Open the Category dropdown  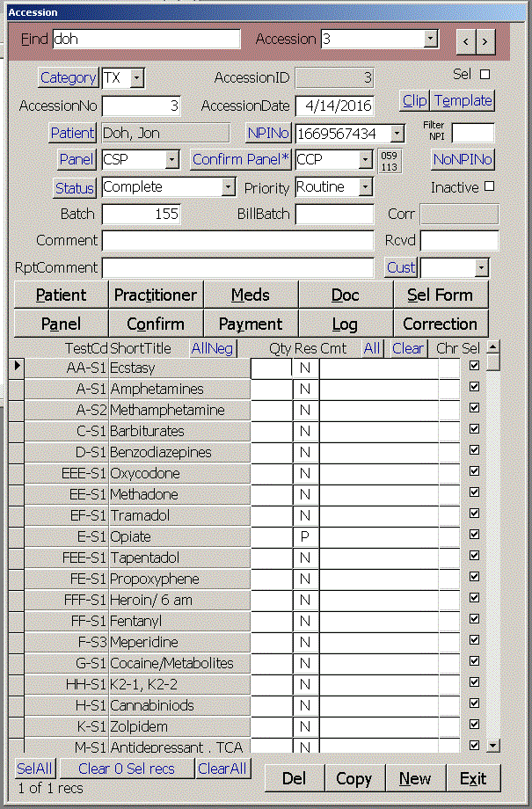coord(137,78)
